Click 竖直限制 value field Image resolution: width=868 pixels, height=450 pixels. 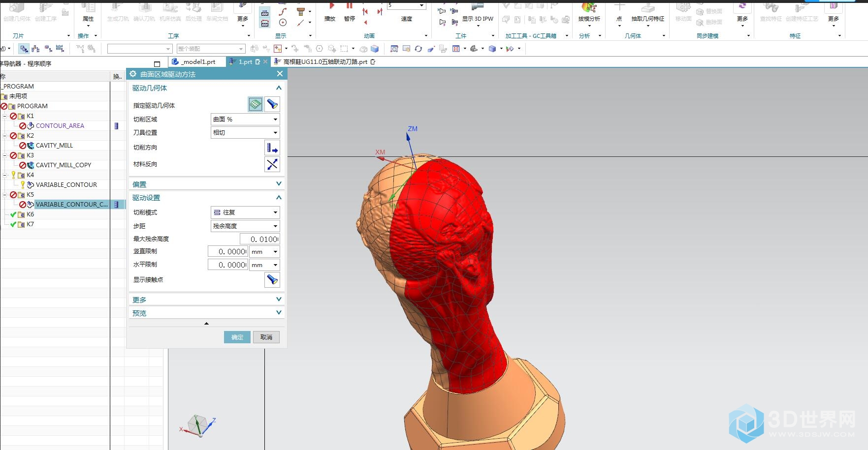(x=227, y=252)
